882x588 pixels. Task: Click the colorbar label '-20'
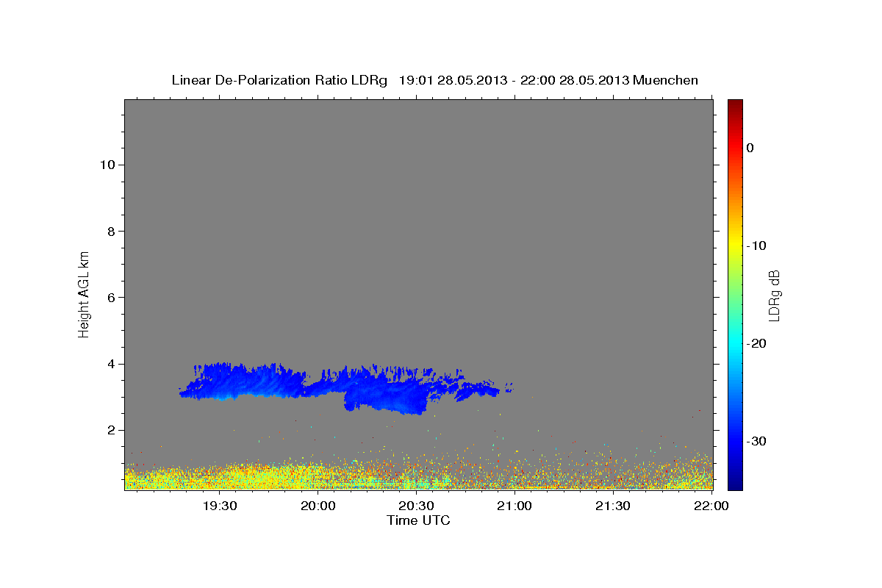(757, 343)
